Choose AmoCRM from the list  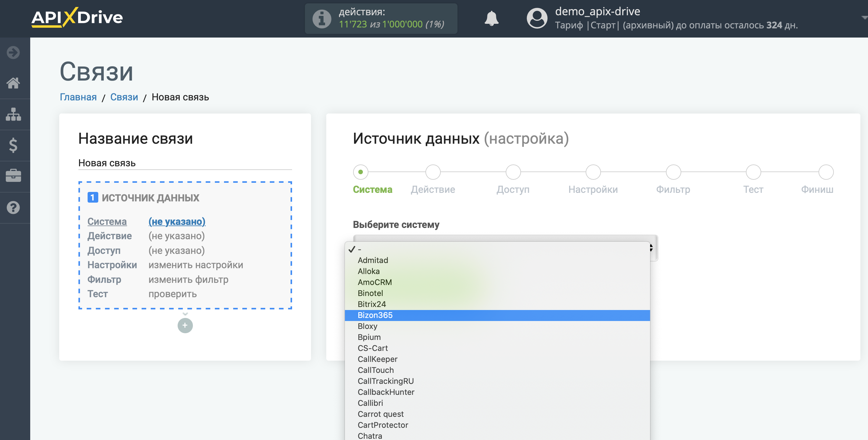coord(497,282)
